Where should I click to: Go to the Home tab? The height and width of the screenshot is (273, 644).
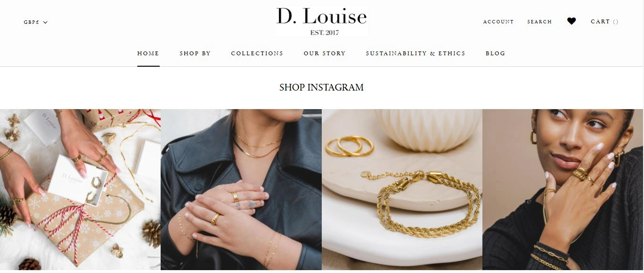(148, 53)
